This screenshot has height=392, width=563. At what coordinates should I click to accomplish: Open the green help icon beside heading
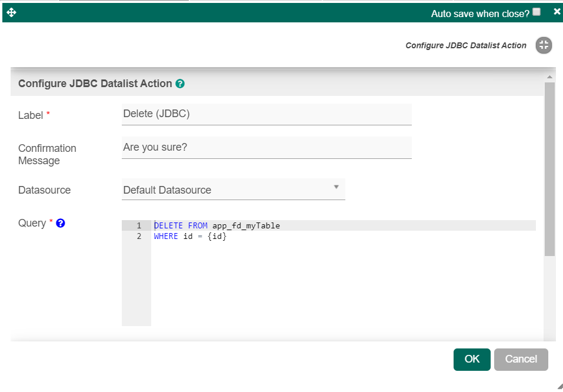pyautogui.click(x=180, y=84)
